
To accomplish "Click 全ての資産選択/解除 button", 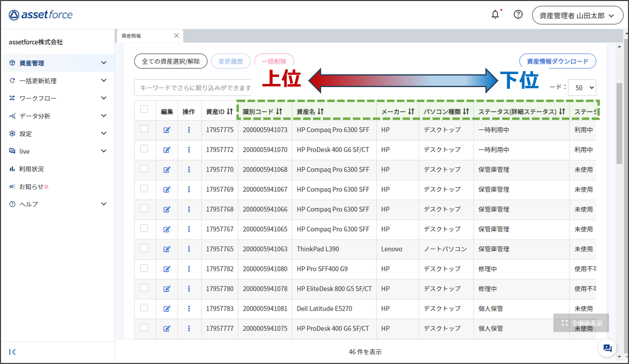I will [171, 61].
